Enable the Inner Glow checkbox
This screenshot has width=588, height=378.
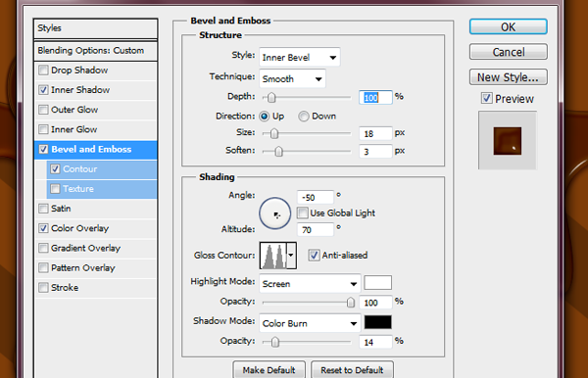43,129
